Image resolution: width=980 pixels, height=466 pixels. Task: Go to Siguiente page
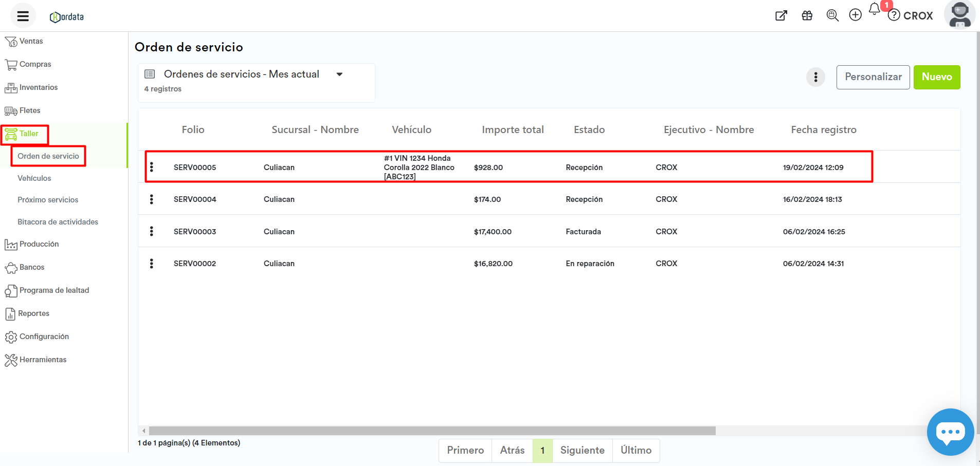[582, 450]
